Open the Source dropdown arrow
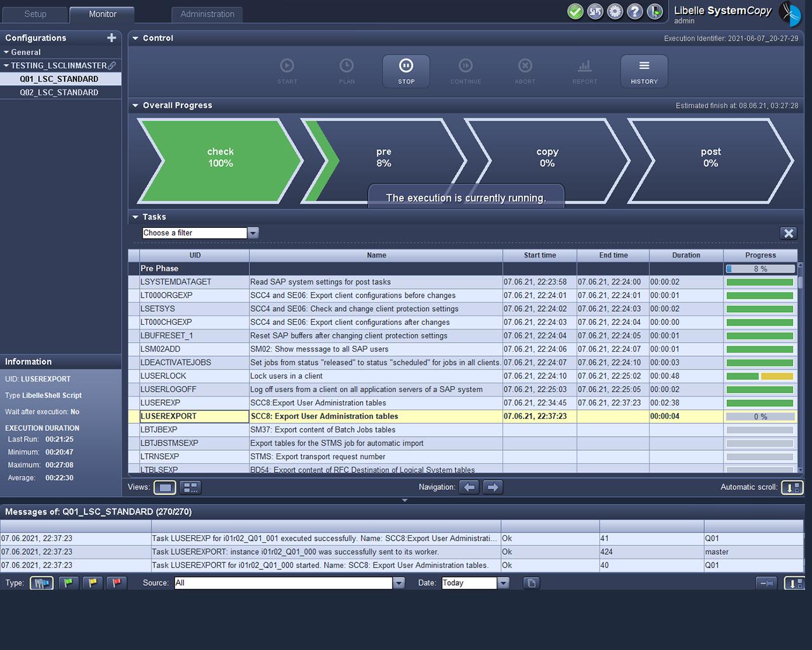Viewport: 812px width, 650px height. coord(398,583)
